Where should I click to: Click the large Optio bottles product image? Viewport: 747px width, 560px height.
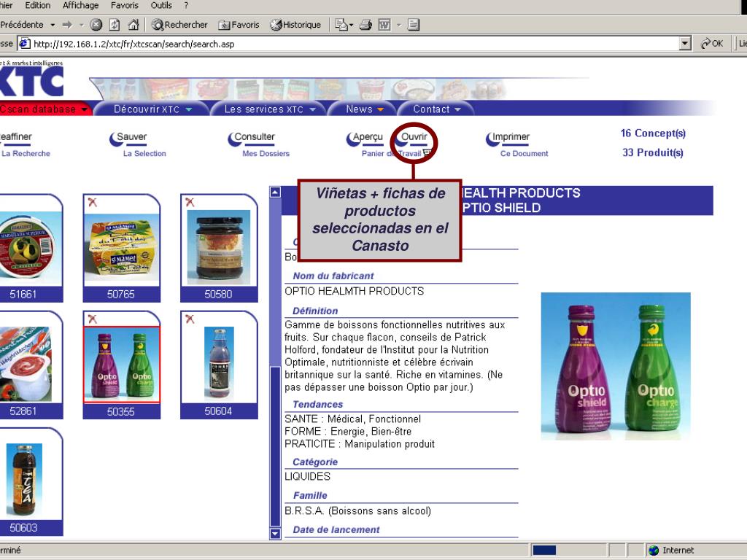[x=616, y=366]
